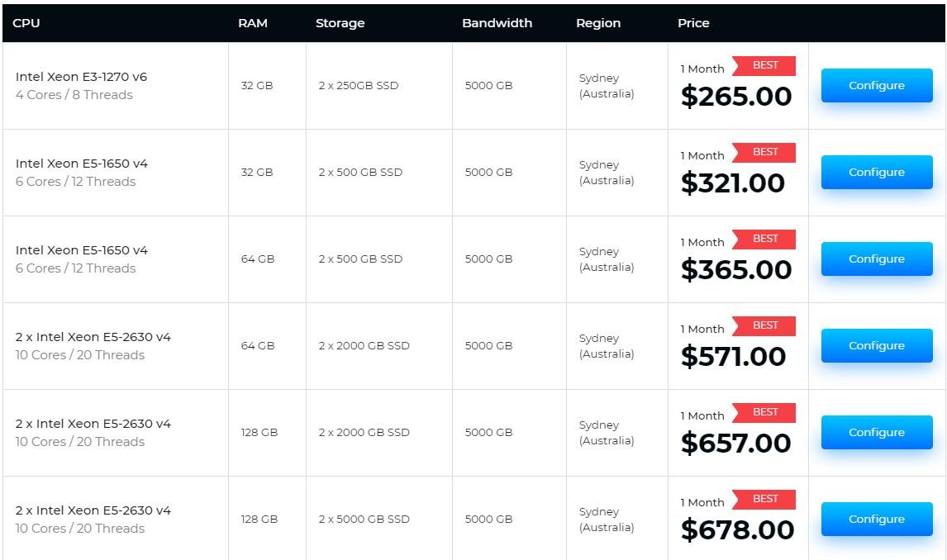Image resolution: width=947 pixels, height=560 pixels.
Task: Click the $678.00 price text
Action: [737, 529]
